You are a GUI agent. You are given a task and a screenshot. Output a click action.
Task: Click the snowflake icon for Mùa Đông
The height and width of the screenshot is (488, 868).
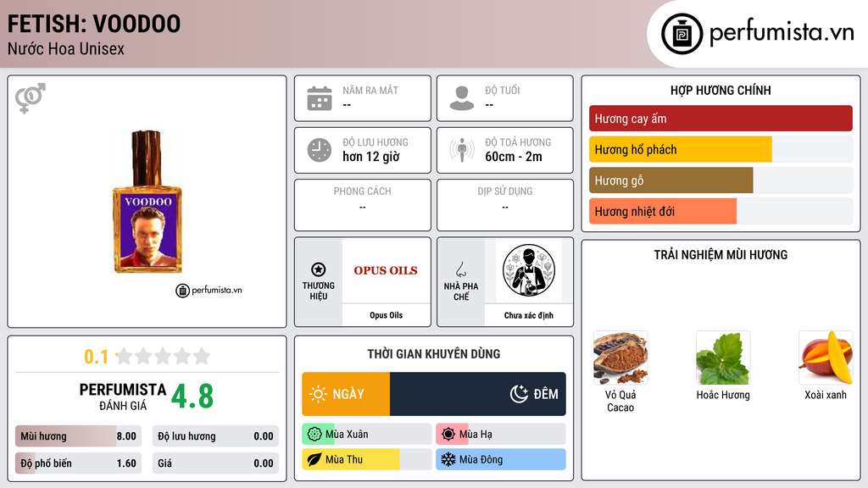click(x=448, y=459)
